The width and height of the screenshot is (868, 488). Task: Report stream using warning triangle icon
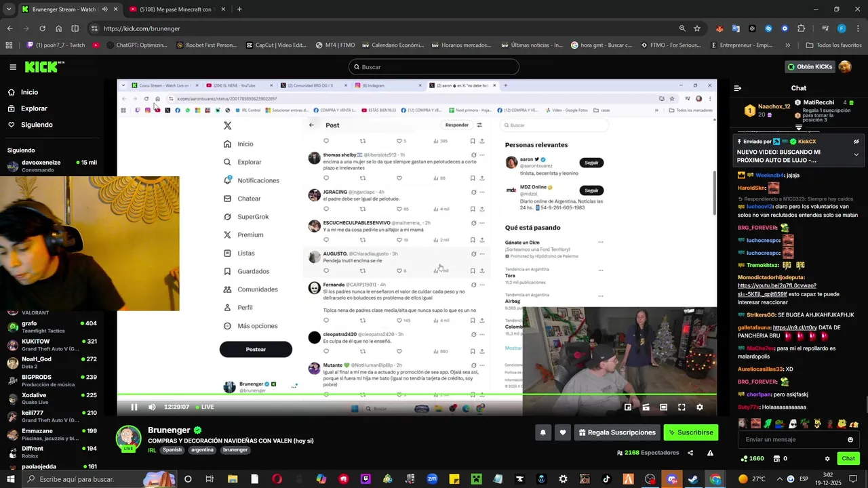(710, 453)
